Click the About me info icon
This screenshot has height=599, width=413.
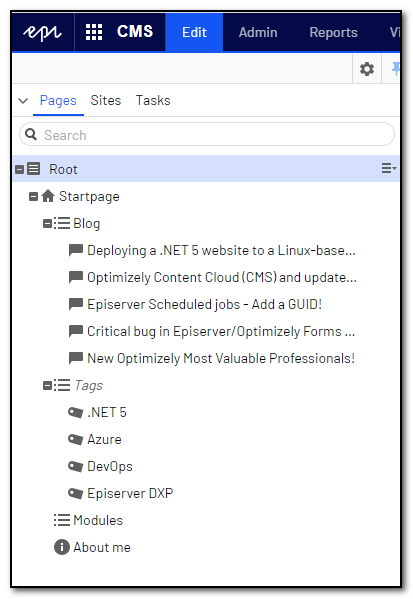[62, 547]
